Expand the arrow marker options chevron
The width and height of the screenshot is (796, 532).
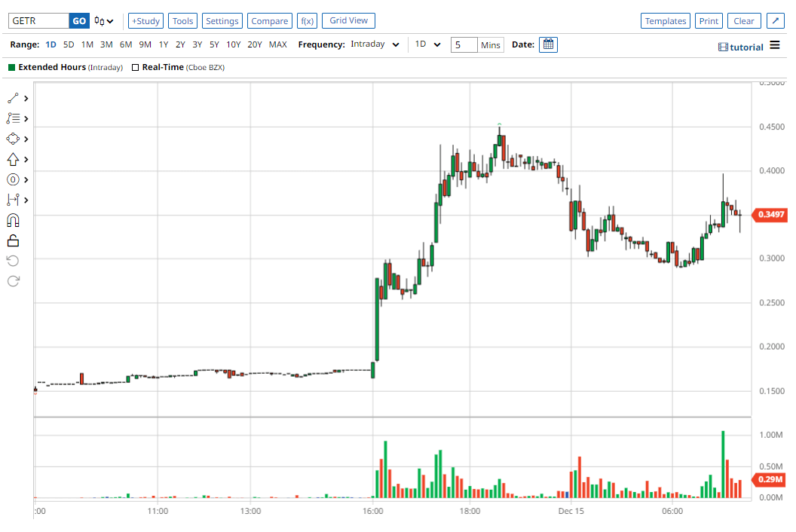(x=26, y=160)
